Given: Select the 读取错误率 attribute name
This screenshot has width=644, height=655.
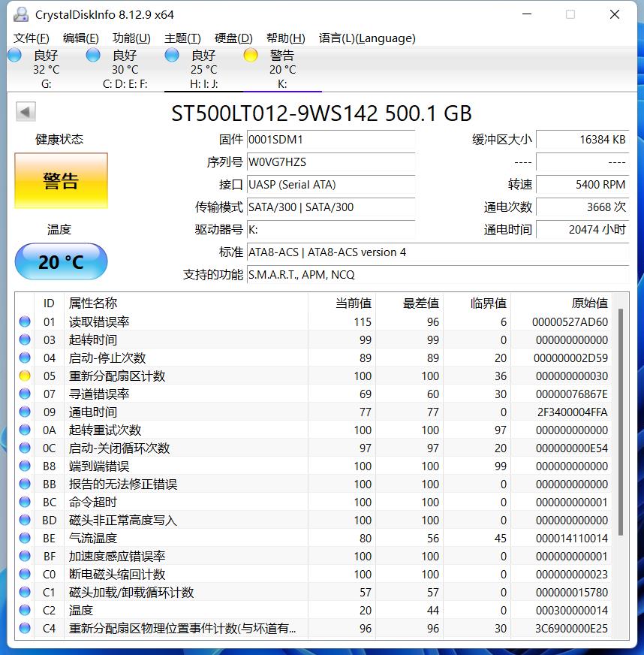Looking at the screenshot, I should tap(99, 321).
